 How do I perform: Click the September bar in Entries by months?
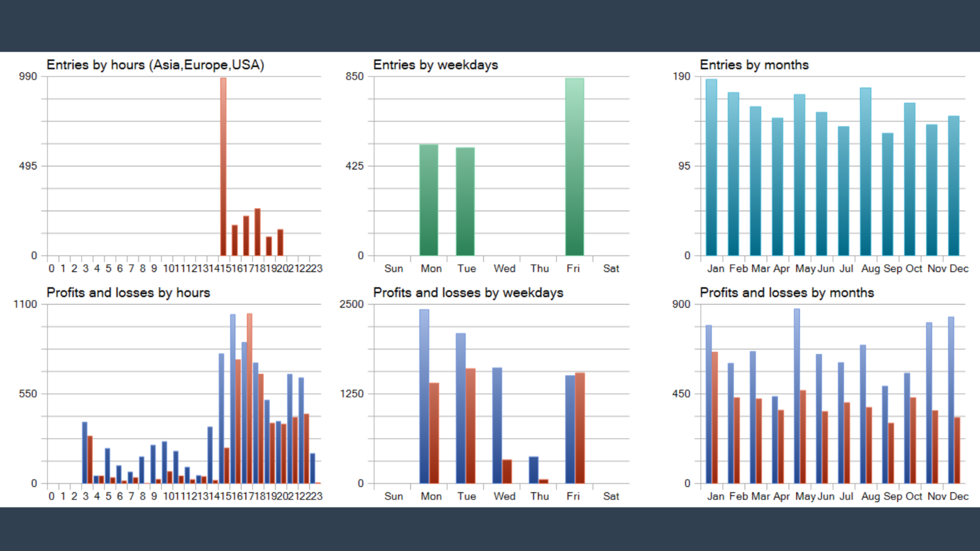pos(888,195)
